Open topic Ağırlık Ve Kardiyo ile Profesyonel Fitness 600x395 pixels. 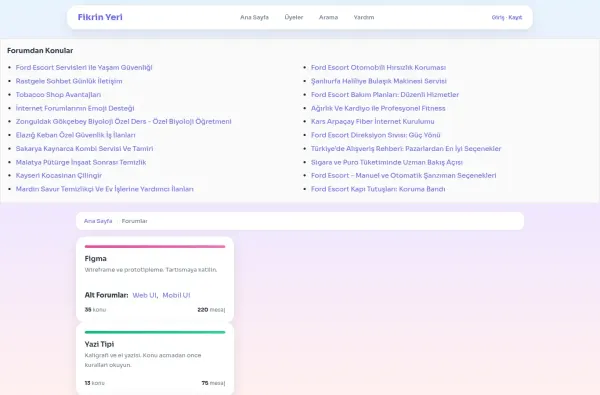pyautogui.click(x=378, y=108)
